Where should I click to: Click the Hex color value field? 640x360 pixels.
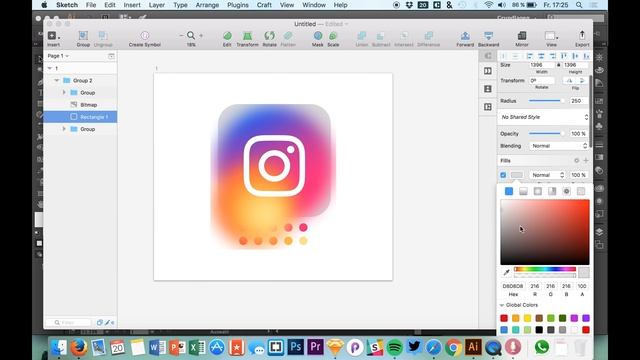(x=513, y=286)
